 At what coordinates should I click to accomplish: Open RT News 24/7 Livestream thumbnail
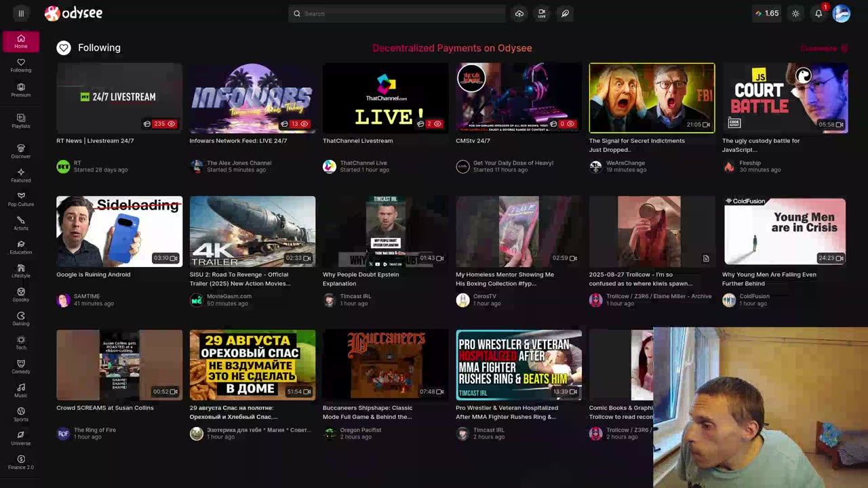[x=119, y=98]
